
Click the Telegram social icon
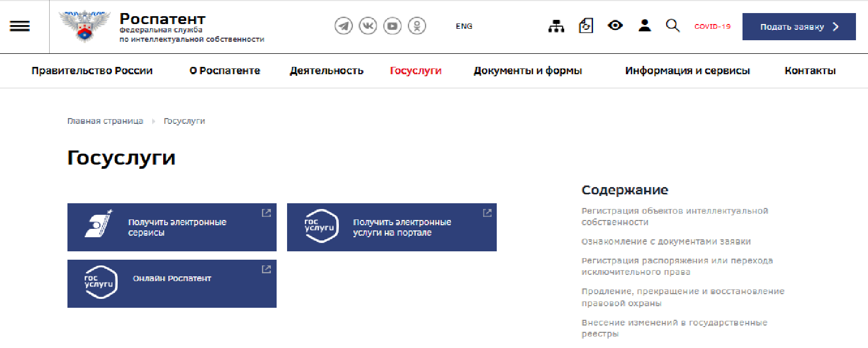pos(344,26)
